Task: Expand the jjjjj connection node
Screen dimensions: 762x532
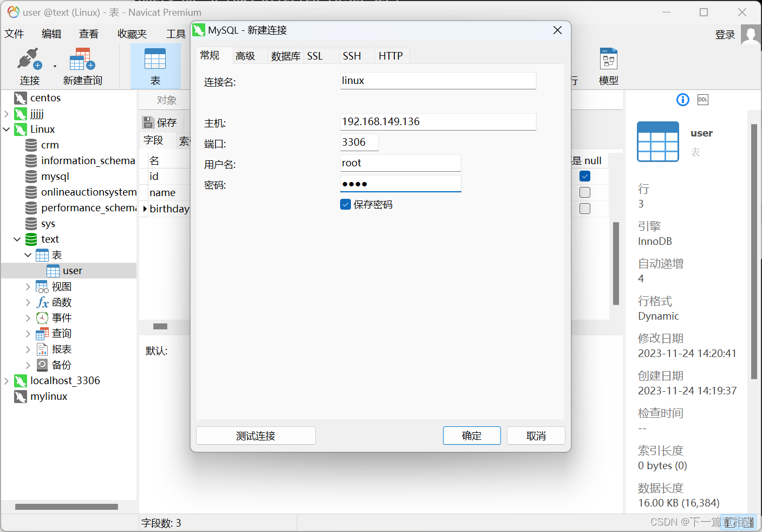Action: pyautogui.click(x=6, y=114)
